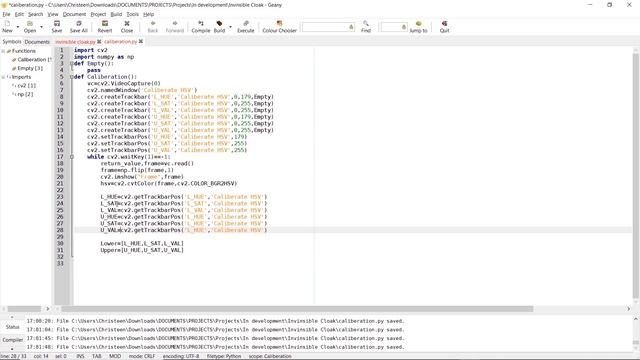Click the sidebar horizontal scrollbar
640x360 pixels.
pos(24,309)
